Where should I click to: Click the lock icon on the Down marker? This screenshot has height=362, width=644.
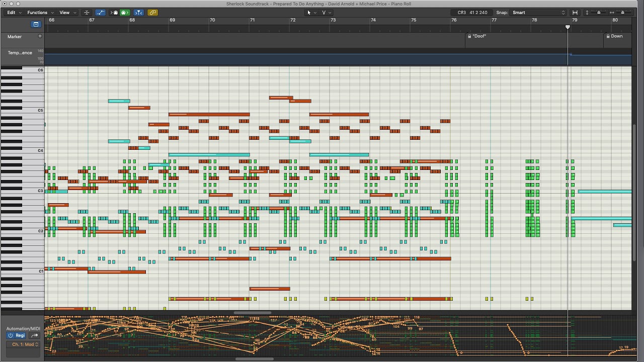(x=608, y=36)
